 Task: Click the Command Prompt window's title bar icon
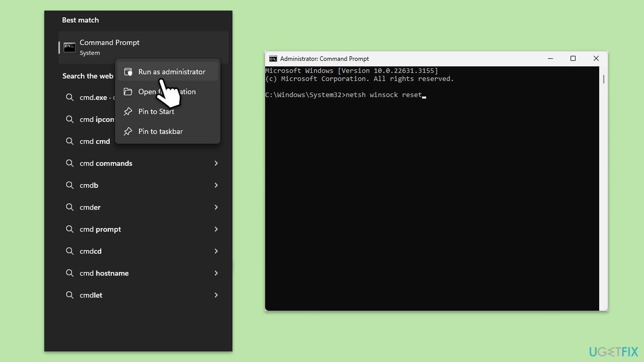click(273, 59)
